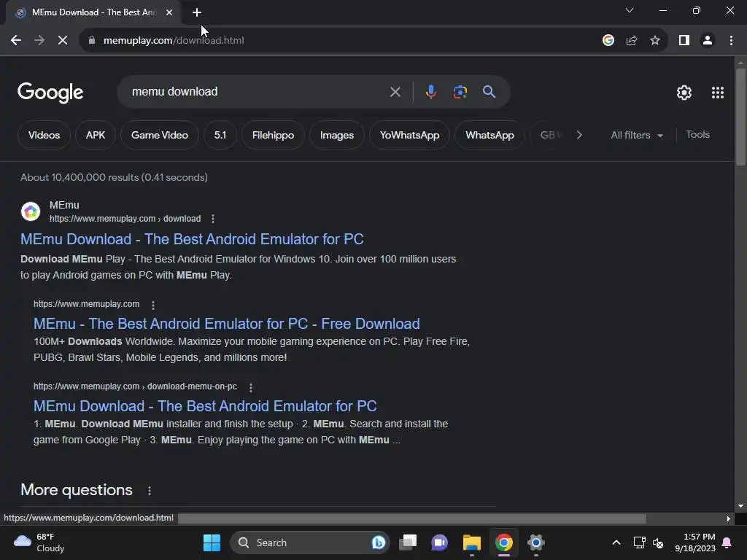Select the APK filter chip

96,135
